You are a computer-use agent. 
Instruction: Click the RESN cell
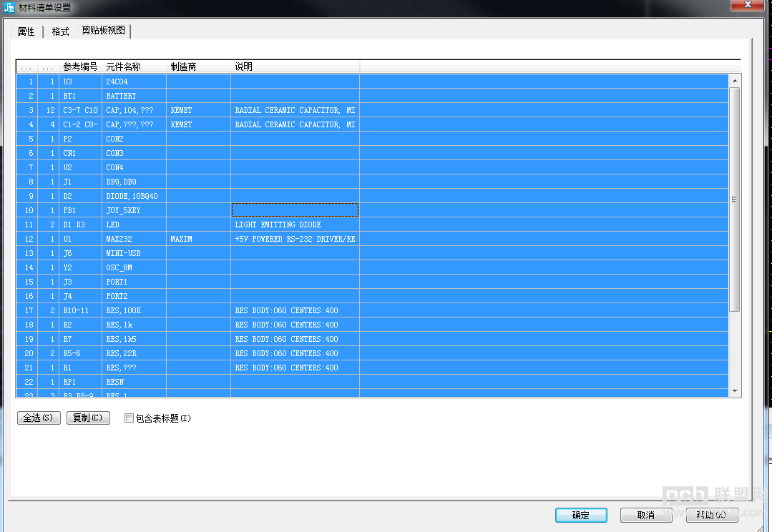(x=134, y=382)
